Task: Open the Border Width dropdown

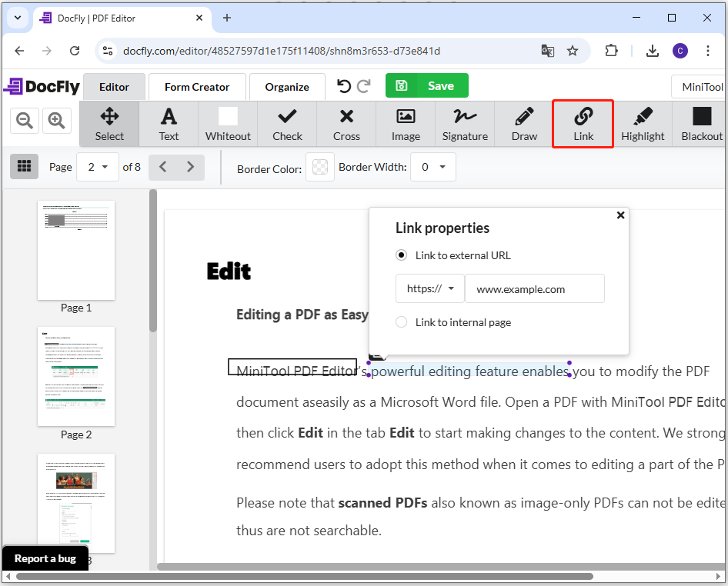Action: pyautogui.click(x=433, y=167)
